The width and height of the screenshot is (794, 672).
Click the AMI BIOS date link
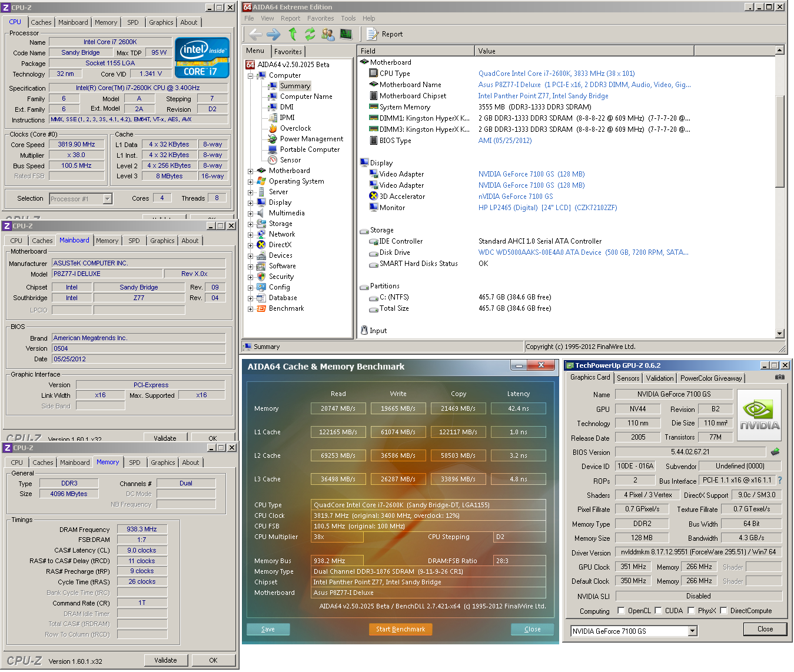(x=505, y=141)
